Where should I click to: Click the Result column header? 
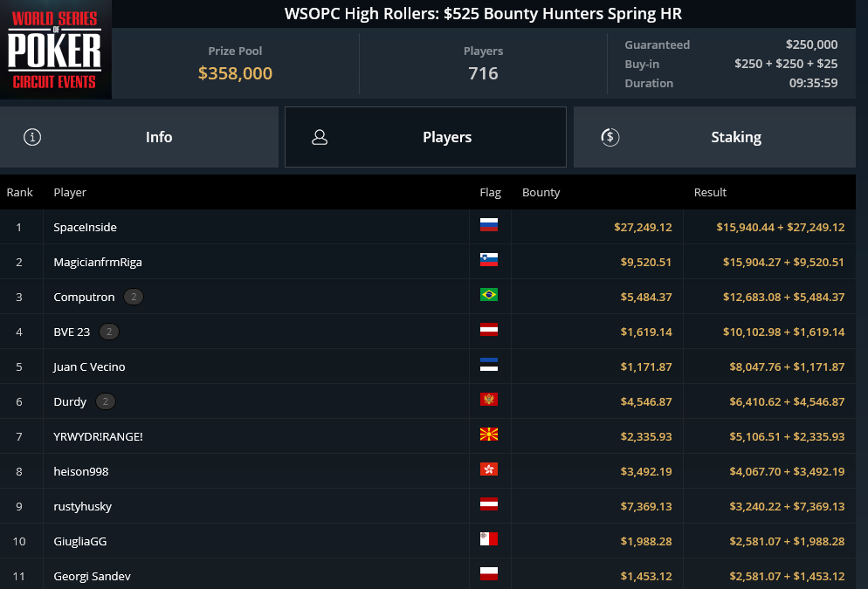710,193
